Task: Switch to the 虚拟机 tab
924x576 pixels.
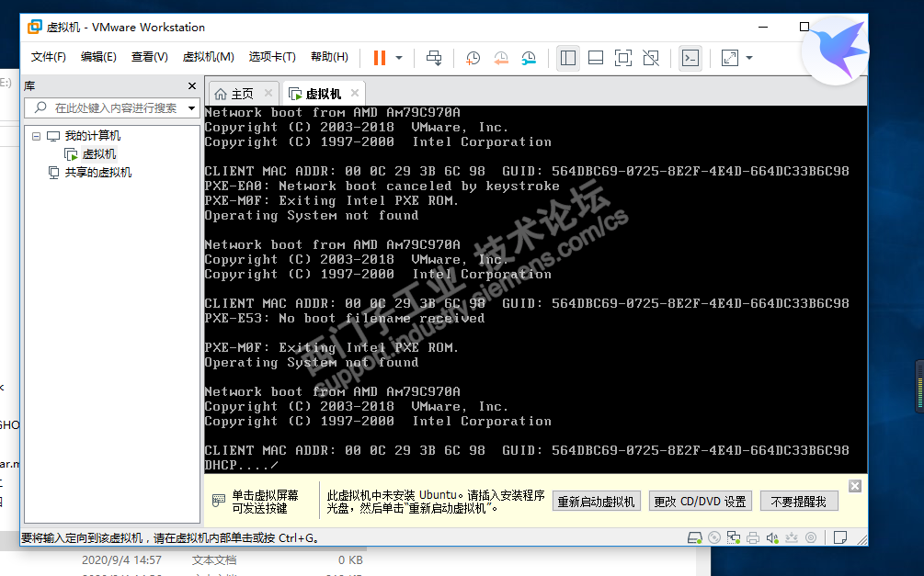Action: (323, 94)
